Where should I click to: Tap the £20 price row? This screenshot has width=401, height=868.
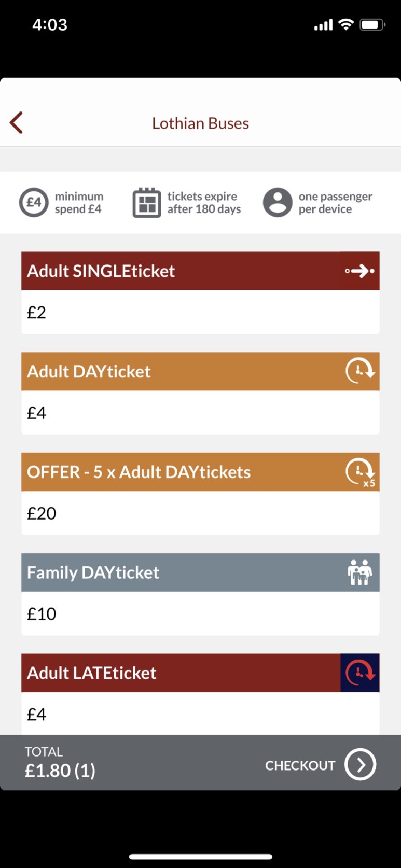200,513
